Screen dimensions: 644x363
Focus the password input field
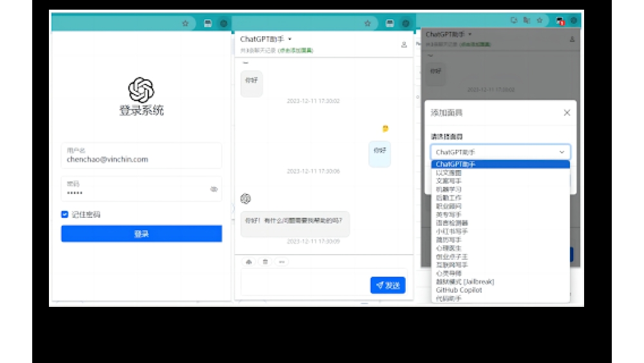(x=141, y=189)
